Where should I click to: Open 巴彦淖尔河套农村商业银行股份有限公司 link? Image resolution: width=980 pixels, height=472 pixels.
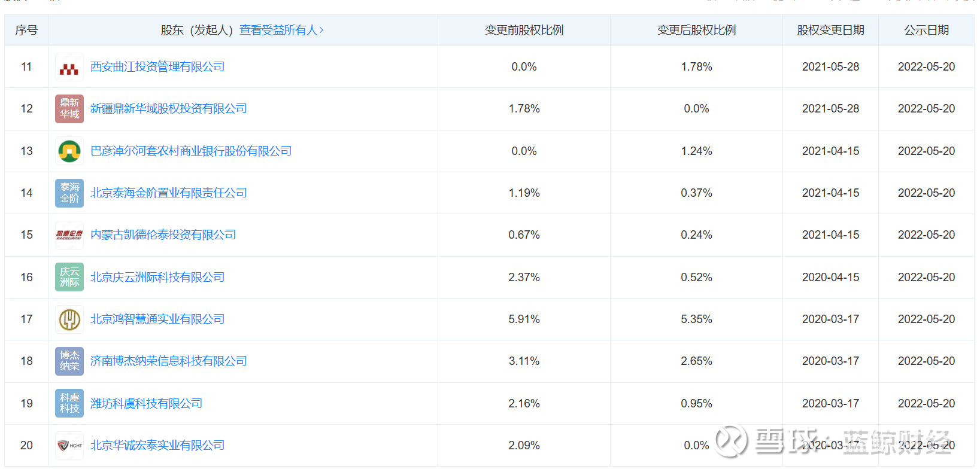pos(191,151)
